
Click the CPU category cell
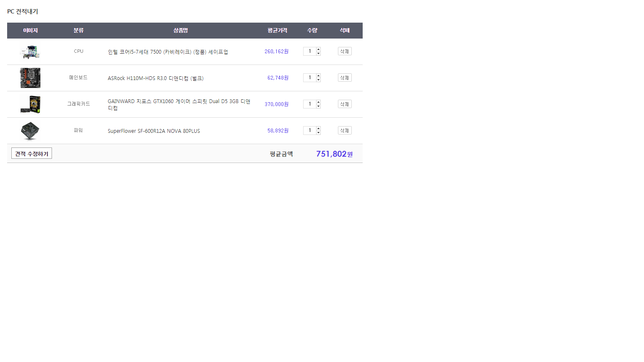pos(78,51)
